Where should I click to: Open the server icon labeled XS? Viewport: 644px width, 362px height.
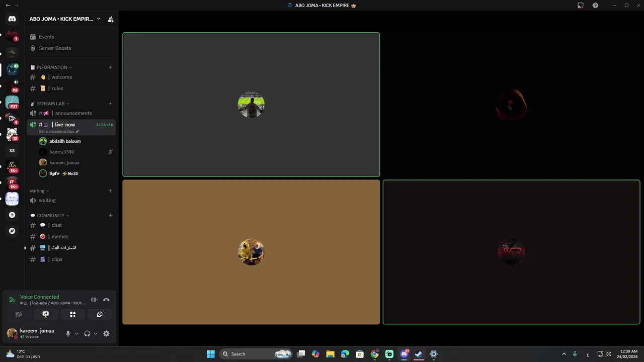click(x=12, y=150)
